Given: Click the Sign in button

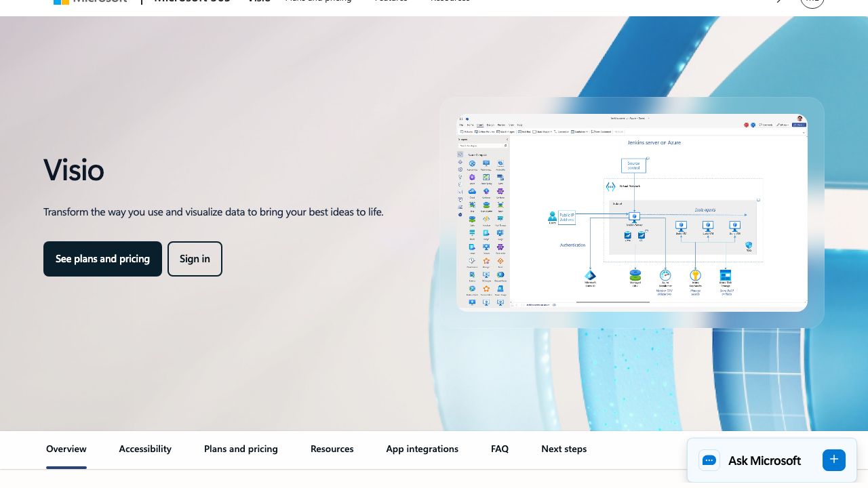Looking at the screenshot, I should pyautogui.click(x=195, y=259).
